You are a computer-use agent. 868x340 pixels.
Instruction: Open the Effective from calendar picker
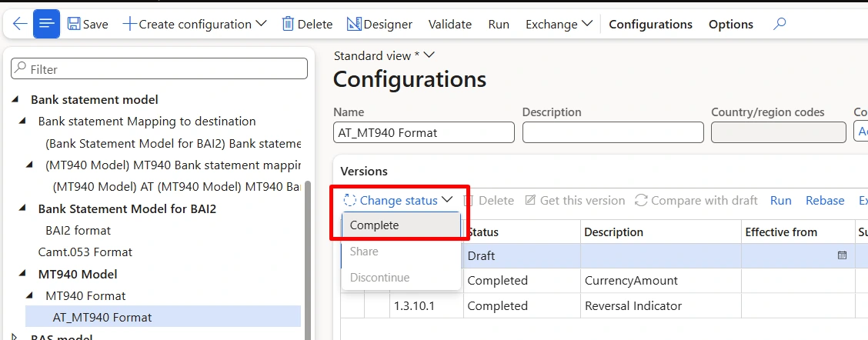point(842,255)
